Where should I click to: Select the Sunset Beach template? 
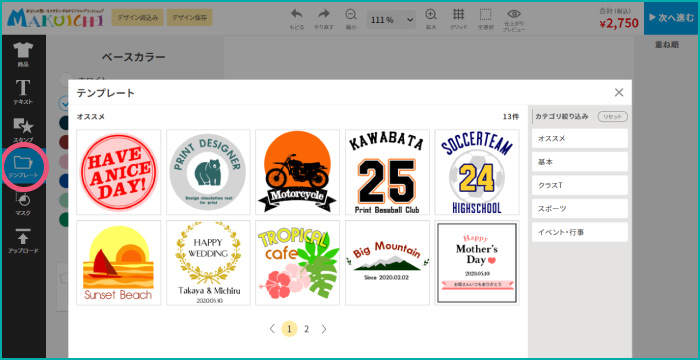click(x=119, y=263)
